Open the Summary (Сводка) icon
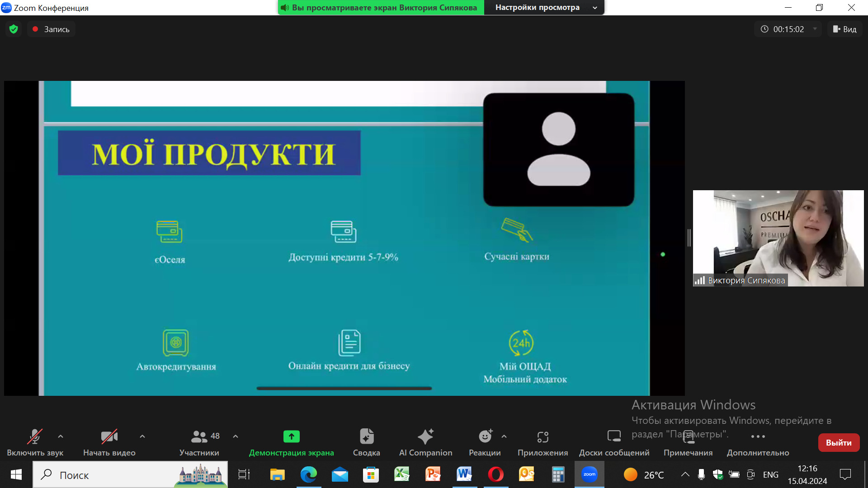Viewport: 868px width, 488px height. point(366,436)
